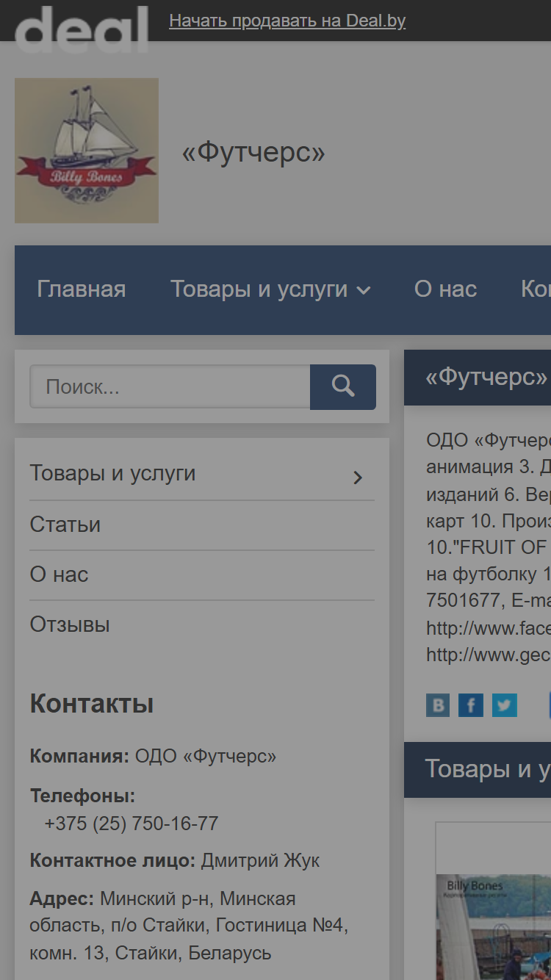Click the Контакты heading
551x980 pixels.
pyautogui.click(x=92, y=704)
